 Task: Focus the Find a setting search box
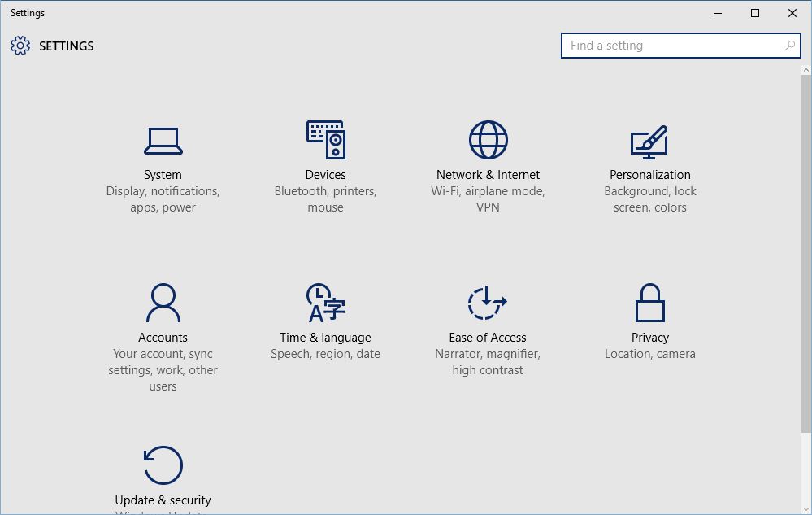point(680,46)
